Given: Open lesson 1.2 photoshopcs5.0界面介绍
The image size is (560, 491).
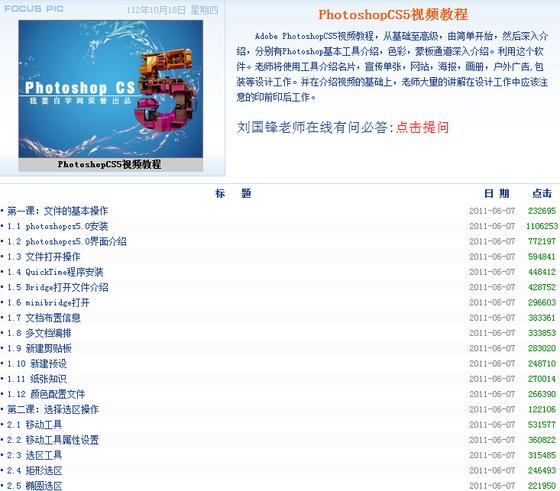Looking at the screenshot, I should tap(67, 242).
